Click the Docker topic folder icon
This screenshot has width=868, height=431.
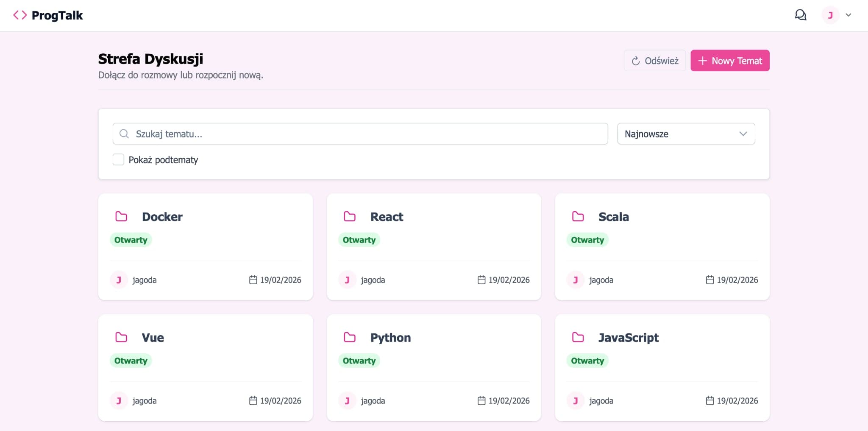click(x=121, y=217)
